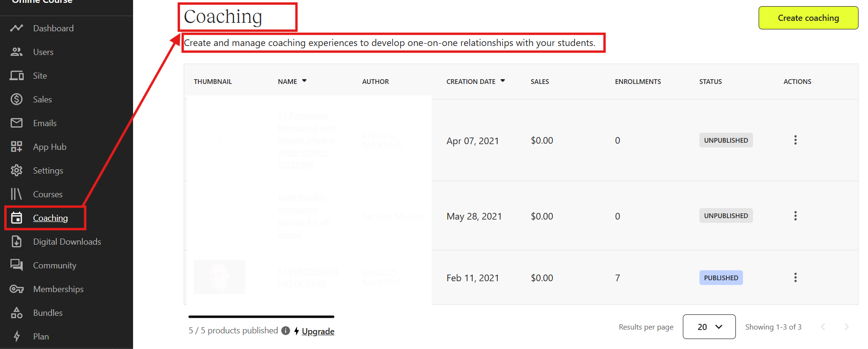
Task: Open actions menu for May 28, 2021 coaching
Action: [x=795, y=216]
